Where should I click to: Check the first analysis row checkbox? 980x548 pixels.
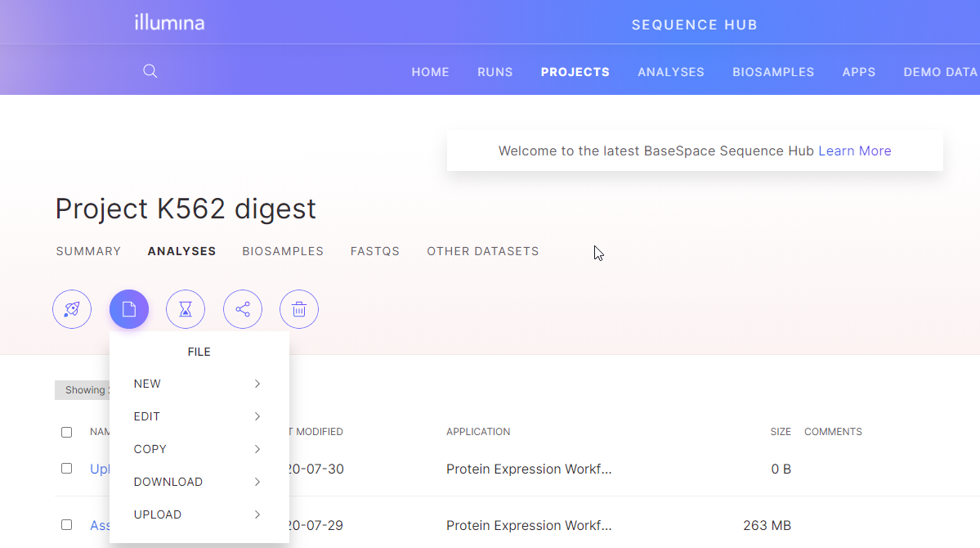pos(67,469)
